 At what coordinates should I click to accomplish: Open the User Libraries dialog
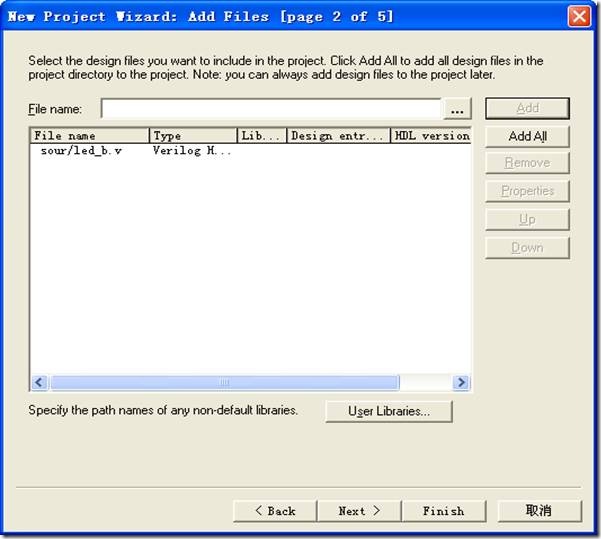pyautogui.click(x=389, y=411)
